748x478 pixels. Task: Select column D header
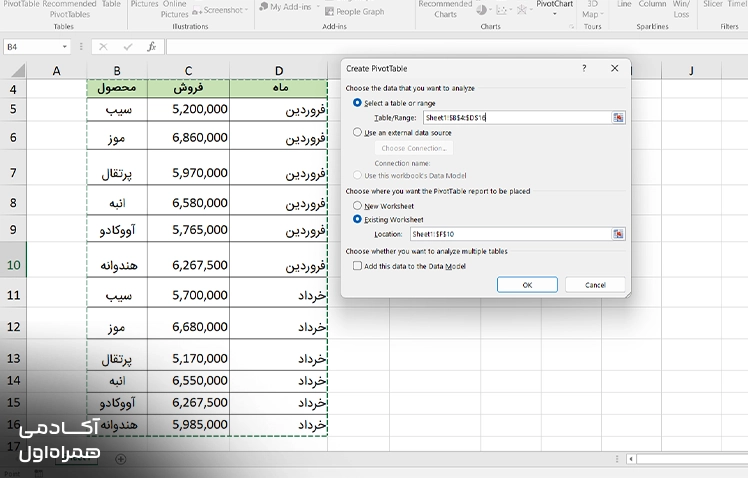tap(279, 71)
